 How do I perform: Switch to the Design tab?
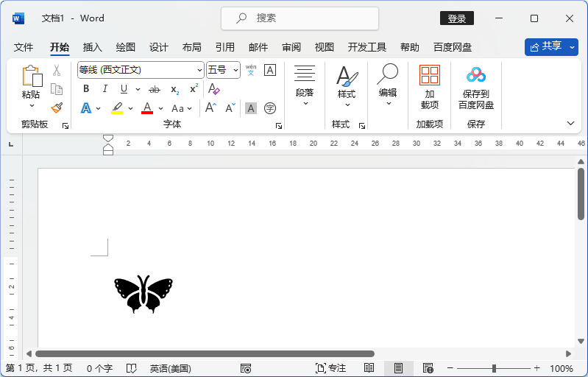(x=159, y=47)
